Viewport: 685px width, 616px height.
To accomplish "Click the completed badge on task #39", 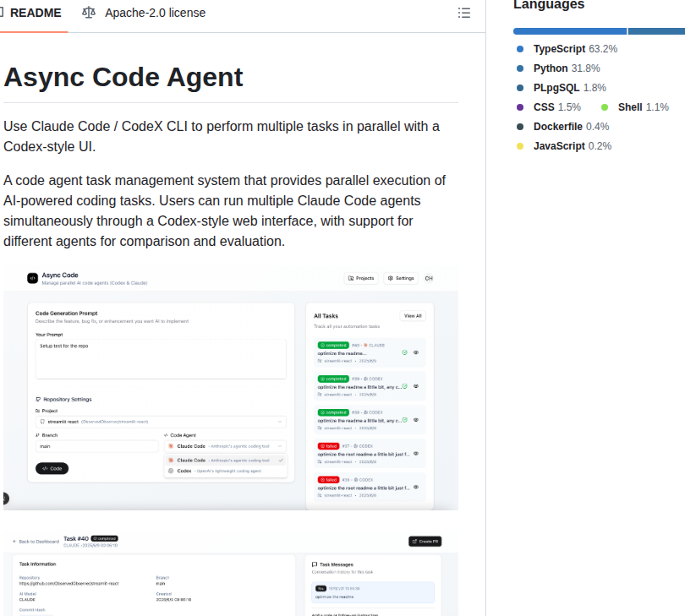I will 333,379.
